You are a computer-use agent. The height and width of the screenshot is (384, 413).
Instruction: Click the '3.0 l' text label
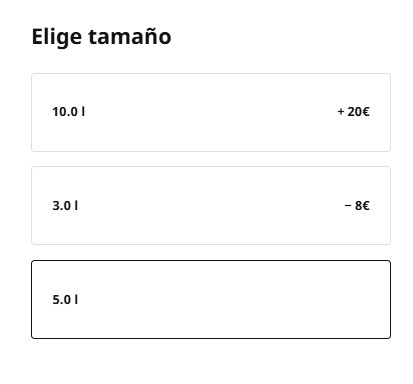coord(65,206)
